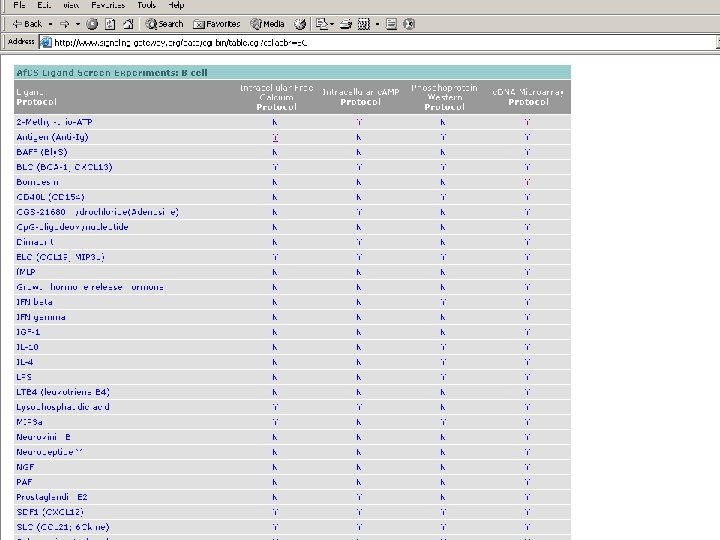Click the Discuss toolbar icon

pyautogui.click(x=391, y=24)
